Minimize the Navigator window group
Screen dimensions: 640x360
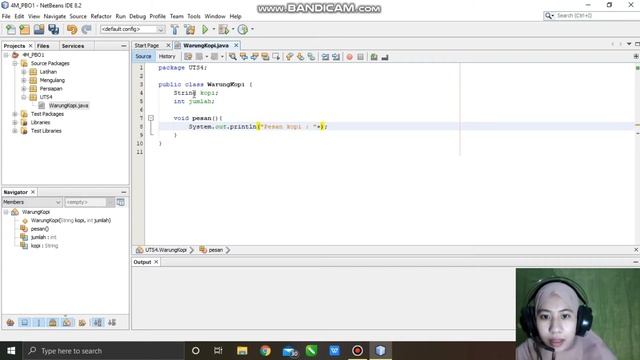124,192
